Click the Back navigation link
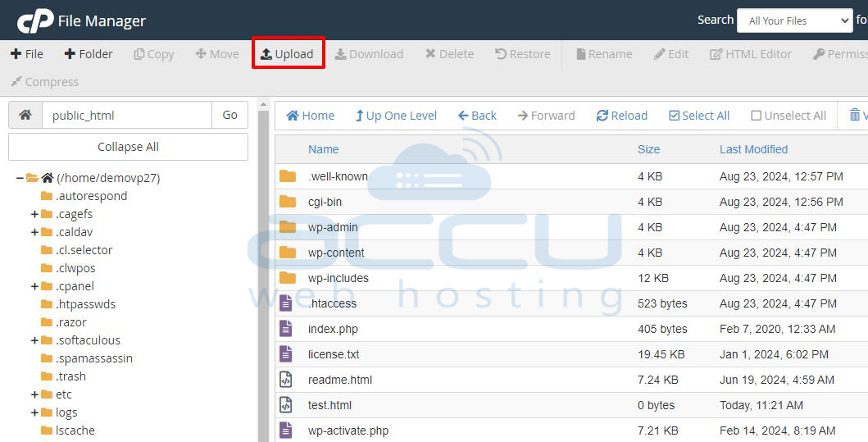 (477, 116)
